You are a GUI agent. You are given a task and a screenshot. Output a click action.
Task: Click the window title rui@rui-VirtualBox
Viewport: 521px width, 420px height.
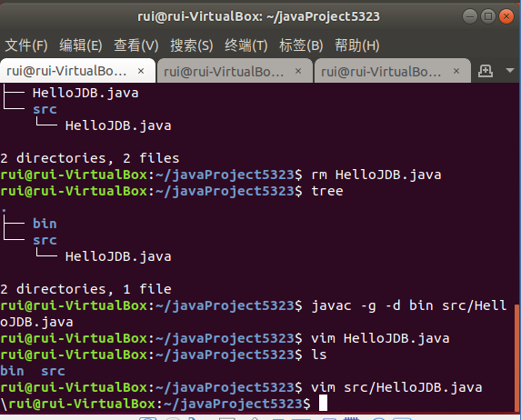tap(258, 16)
